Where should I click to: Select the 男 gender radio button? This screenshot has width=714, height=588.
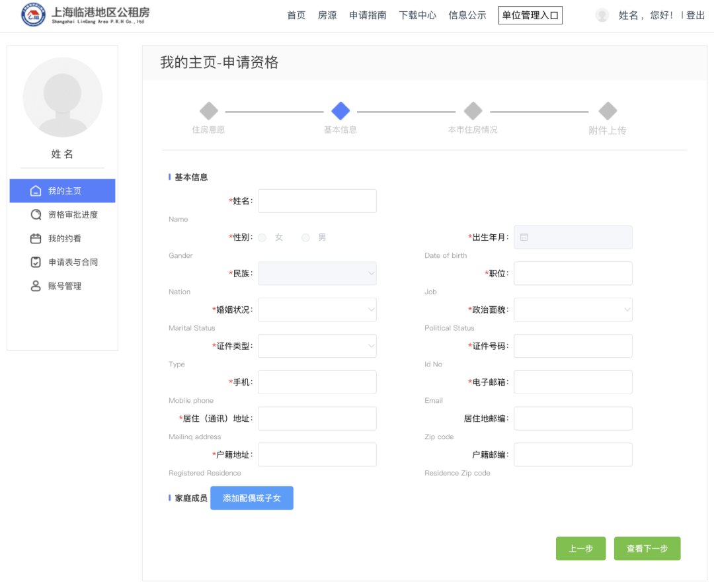pyautogui.click(x=305, y=237)
